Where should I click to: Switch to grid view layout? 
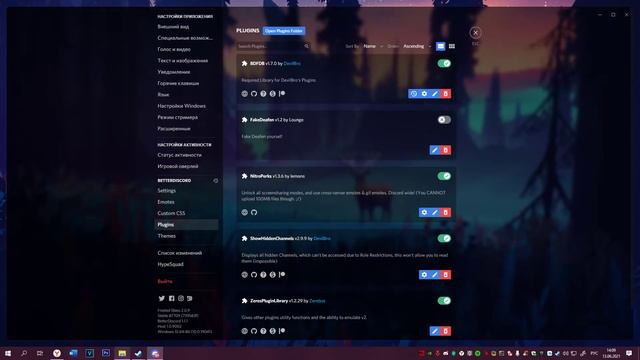(451, 46)
